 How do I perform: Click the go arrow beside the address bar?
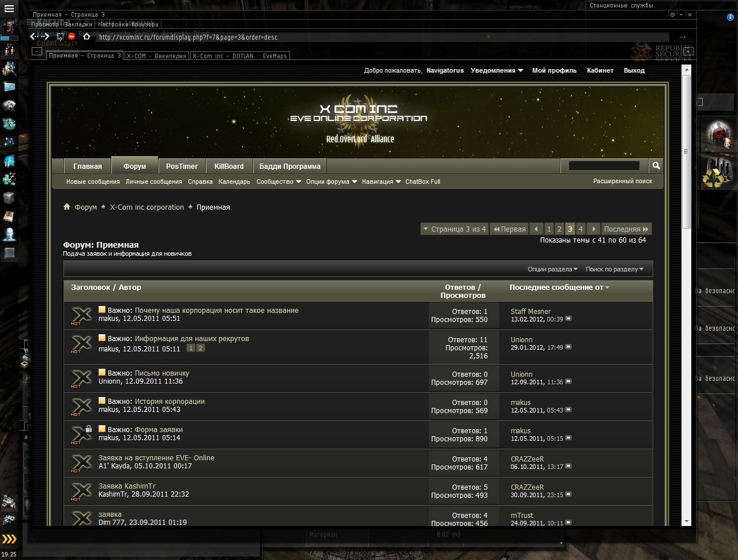click(683, 37)
